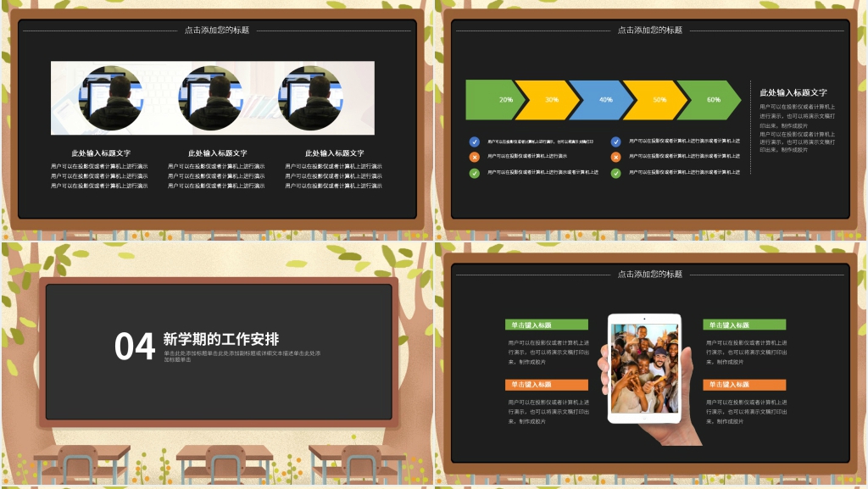The image size is (868, 489).
Task: Click the orange X icon in left column
Action: (474, 157)
